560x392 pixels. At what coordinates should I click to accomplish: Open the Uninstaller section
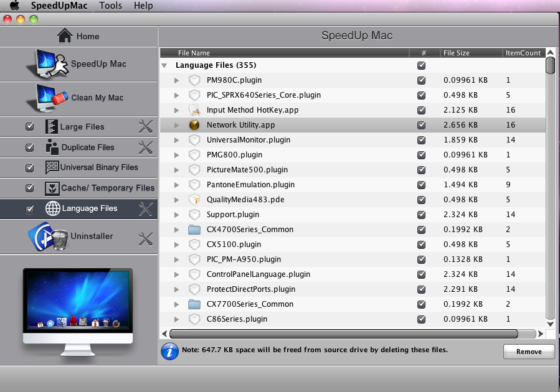pos(78,237)
